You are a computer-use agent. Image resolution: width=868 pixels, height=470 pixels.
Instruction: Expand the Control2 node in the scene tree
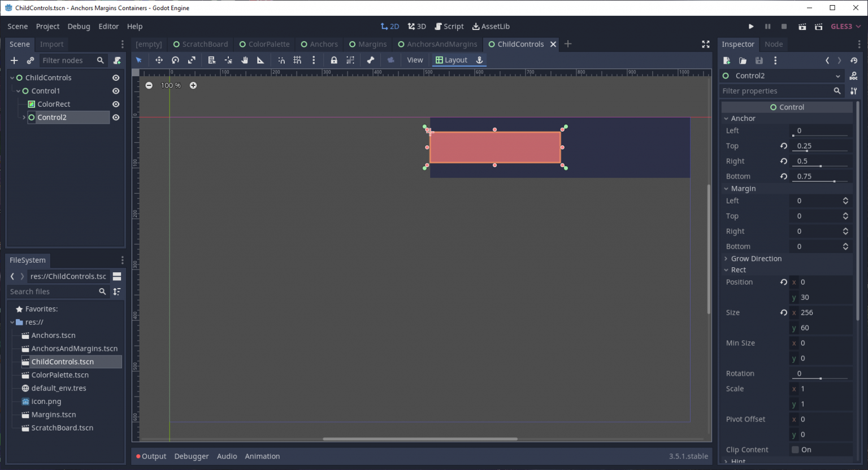(x=23, y=117)
